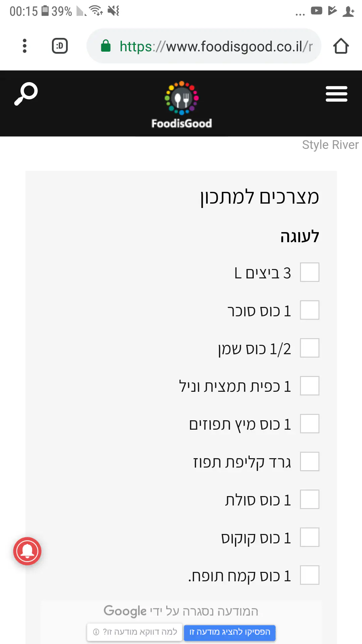Open the site search magnifier icon
Image resolution: width=362 pixels, height=644 pixels.
[x=26, y=94]
